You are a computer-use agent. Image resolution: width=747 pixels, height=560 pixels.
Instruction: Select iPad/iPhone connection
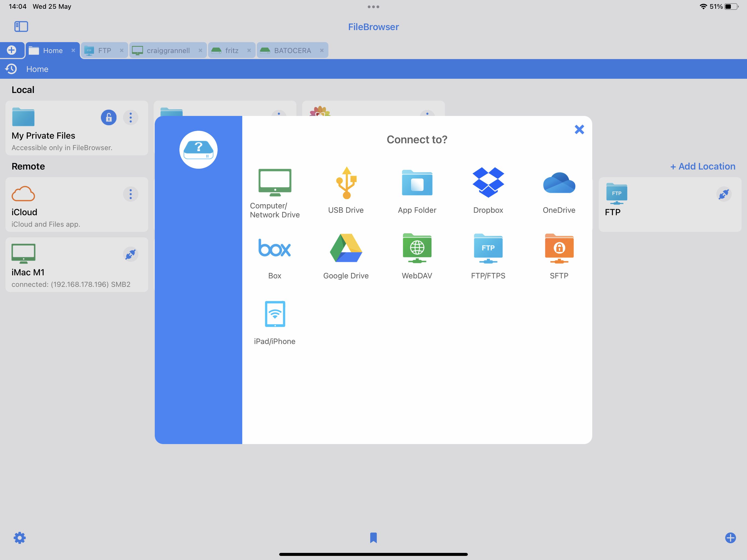pos(275,323)
